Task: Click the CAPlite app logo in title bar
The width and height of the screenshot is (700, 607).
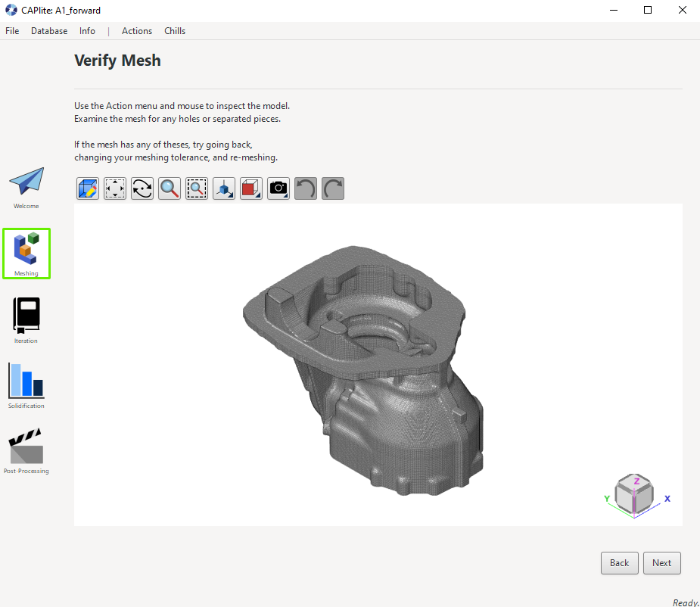Action: pos(11,10)
